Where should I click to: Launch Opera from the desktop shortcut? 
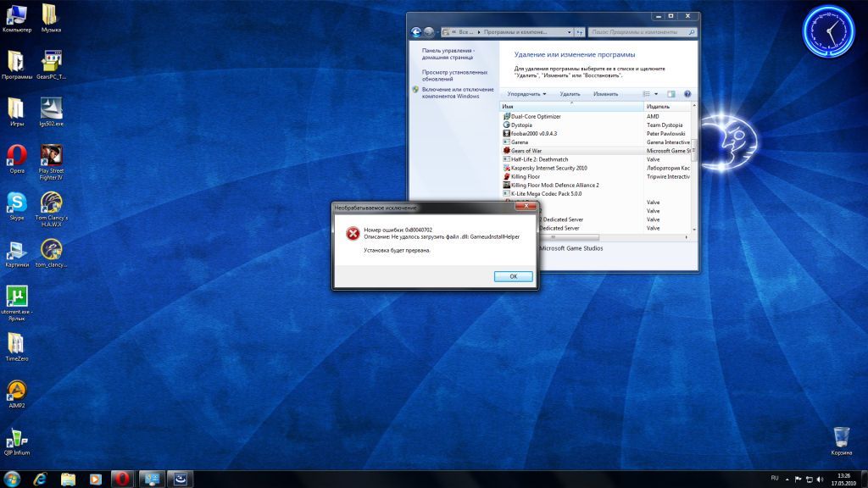(x=17, y=159)
